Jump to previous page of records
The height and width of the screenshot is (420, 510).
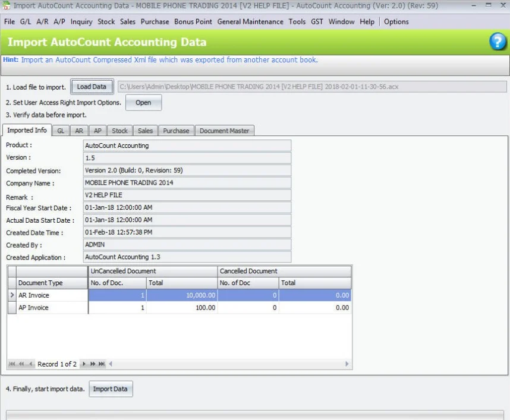tap(21, 364)
